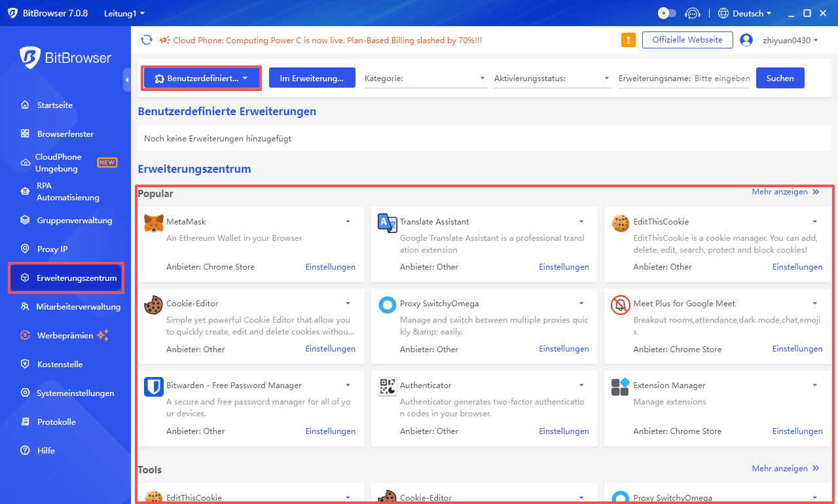
Task: Select the Translate Assistant extension icon
Action: click(387, 223)
